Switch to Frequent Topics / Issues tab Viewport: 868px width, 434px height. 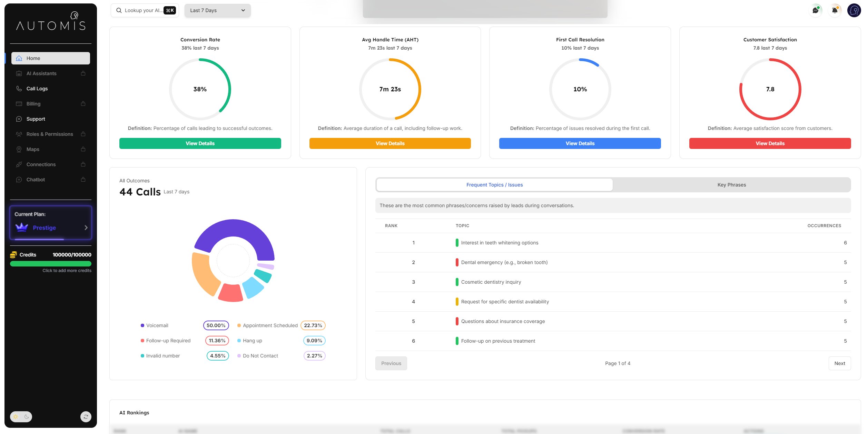tap(494, 185)
